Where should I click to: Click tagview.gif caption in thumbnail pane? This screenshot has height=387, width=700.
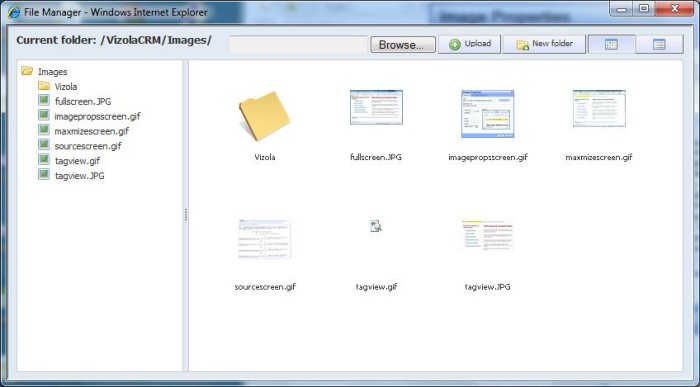[x=376, y=287]
